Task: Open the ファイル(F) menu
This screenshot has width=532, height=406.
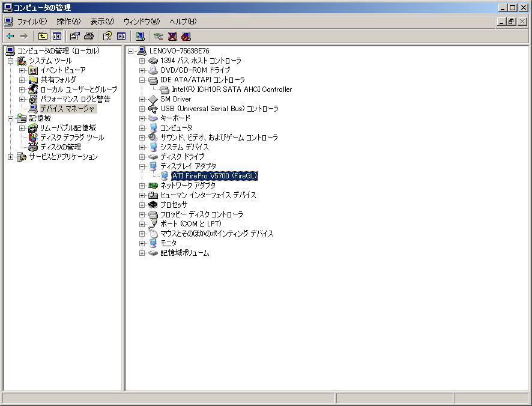Action: tap(32, 22)
